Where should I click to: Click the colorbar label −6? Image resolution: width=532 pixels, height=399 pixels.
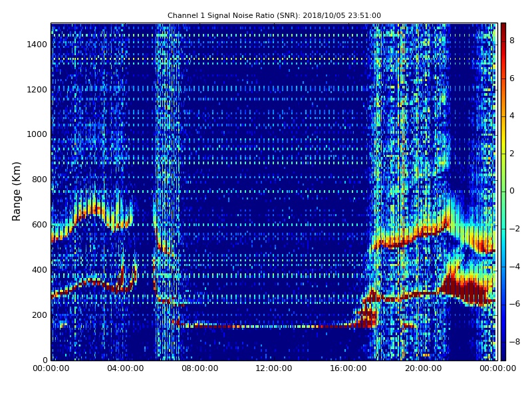515,304
